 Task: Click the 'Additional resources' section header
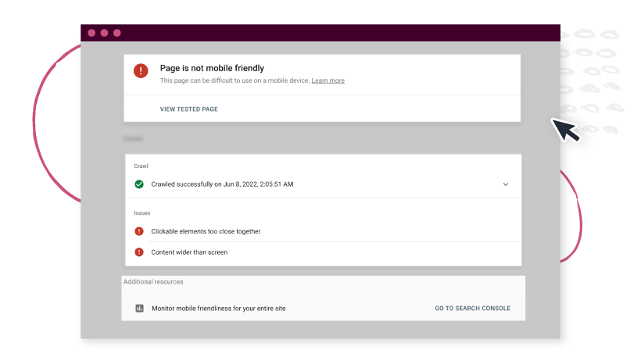pos(153,281)
